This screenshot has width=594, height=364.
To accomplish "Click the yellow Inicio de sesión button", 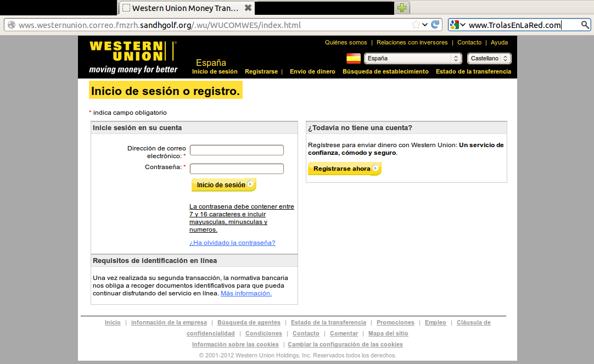I will [x=224, y=185].
